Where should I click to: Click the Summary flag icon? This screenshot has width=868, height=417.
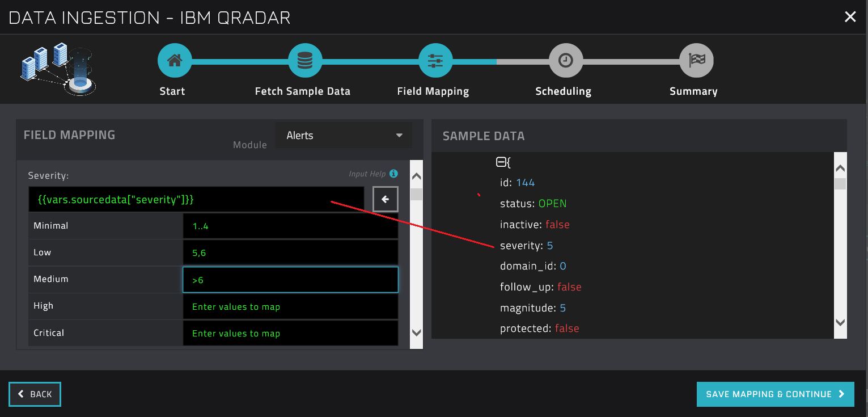click(x=696, y=60)
